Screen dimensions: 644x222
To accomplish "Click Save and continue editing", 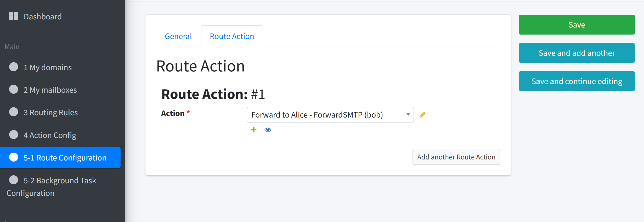I will [x=577, y=81].
